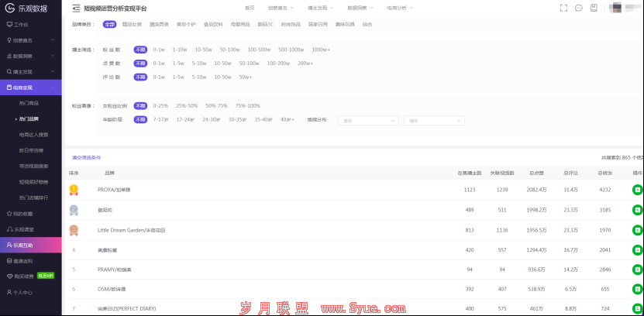Open the top navigation 播主发现 dropdown
644x316 pixels.
(320, 8)
